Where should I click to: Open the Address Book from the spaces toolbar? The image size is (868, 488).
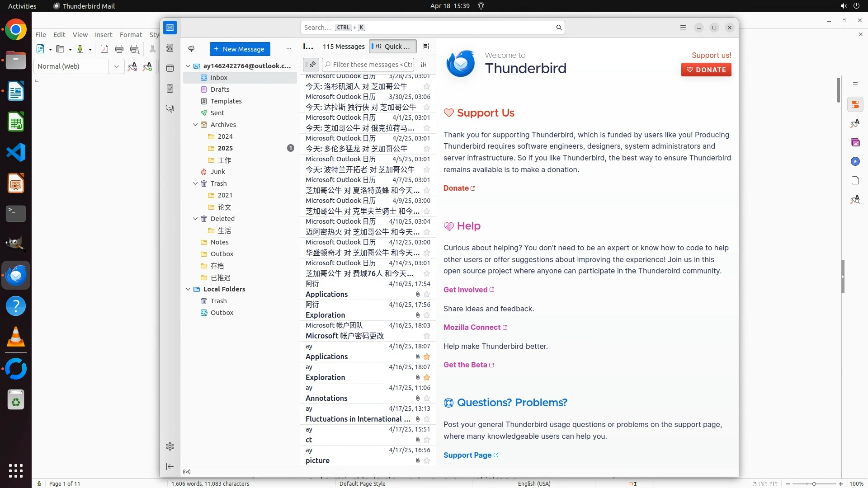170,48
